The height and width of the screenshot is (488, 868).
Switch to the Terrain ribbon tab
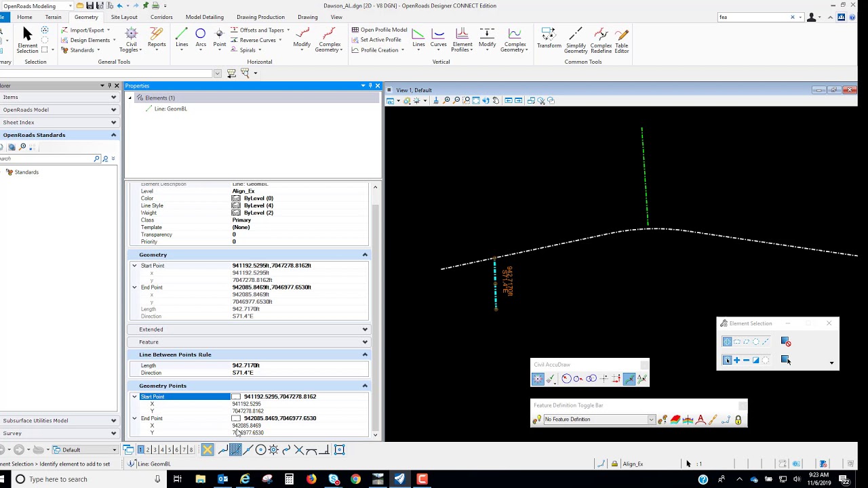(x=53, y=17)
